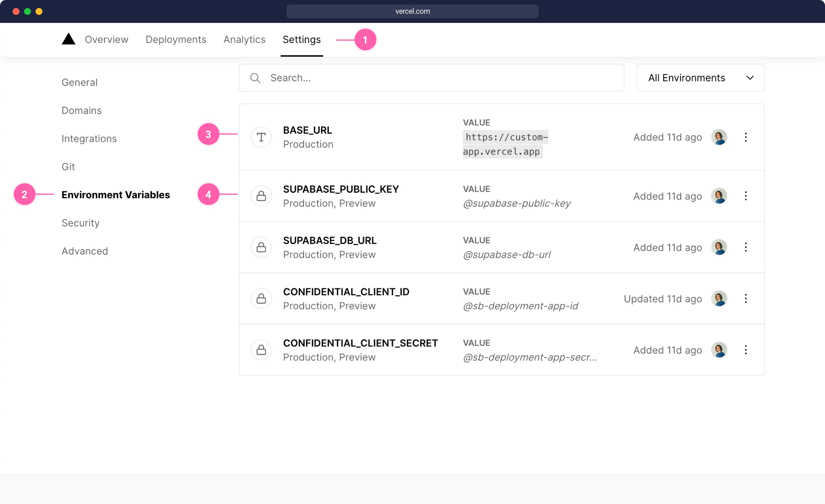Image resolution: width=825 pixels, height=504 pixels.
Task: Click the SUPABASE_PUBLIC_KEY variable name
Action: pos(341,189)
